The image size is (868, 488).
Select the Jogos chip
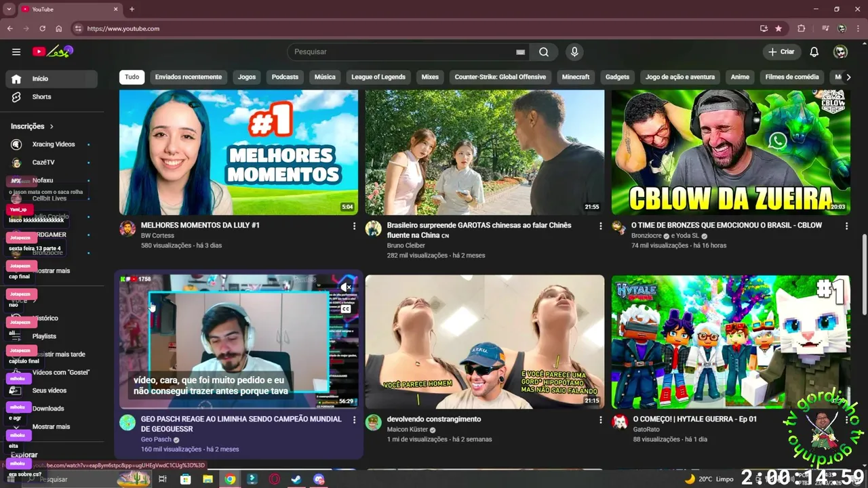click(x=247, y=77)
